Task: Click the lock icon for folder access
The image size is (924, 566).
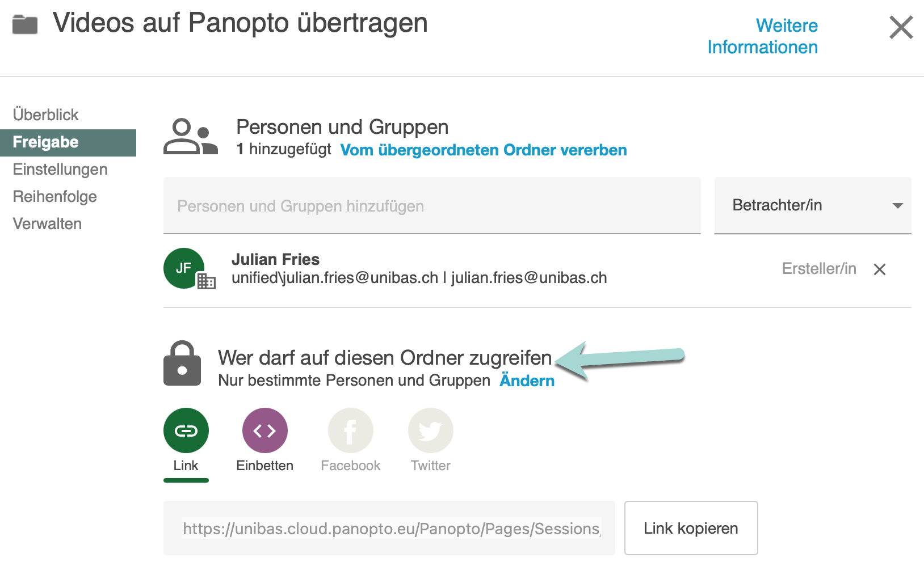Action: (182, 364)
